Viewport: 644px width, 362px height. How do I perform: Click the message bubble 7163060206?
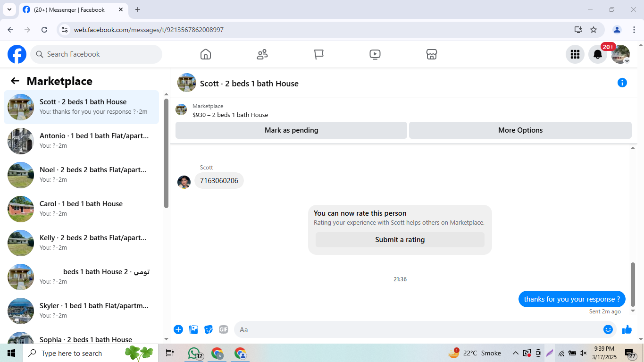tap(219, 181)
